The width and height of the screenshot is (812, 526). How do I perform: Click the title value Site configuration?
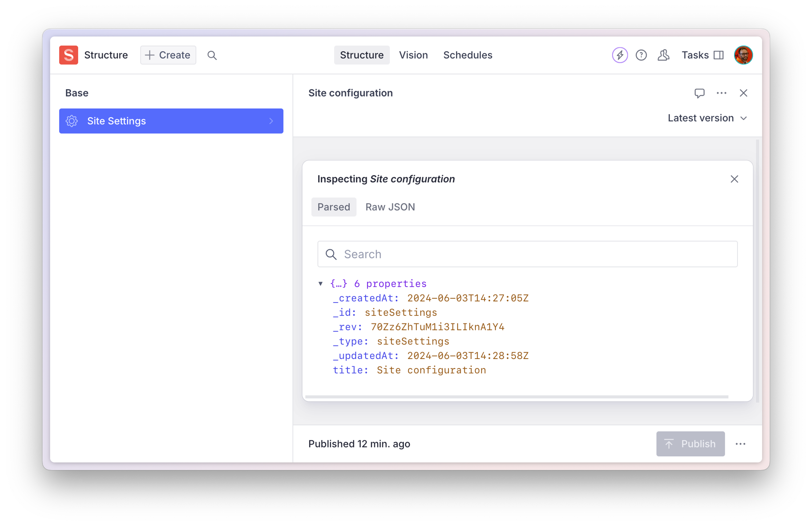[431, 370]
